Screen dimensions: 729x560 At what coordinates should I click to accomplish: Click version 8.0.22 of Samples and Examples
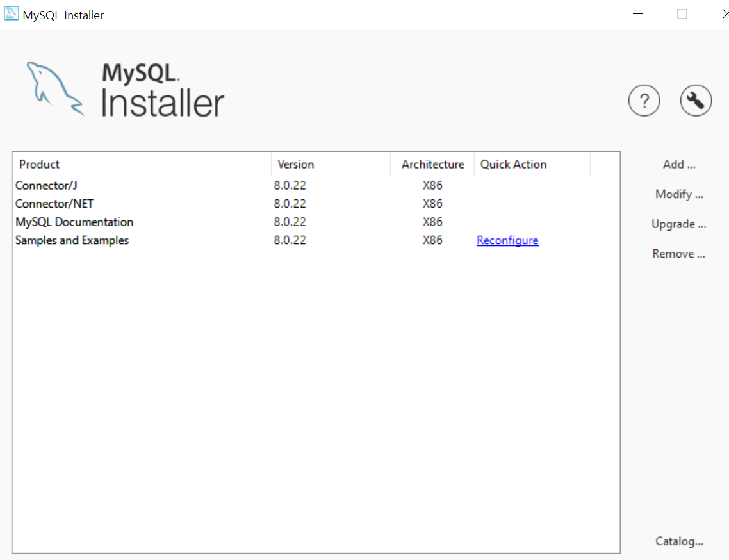(x=290, y=240)
